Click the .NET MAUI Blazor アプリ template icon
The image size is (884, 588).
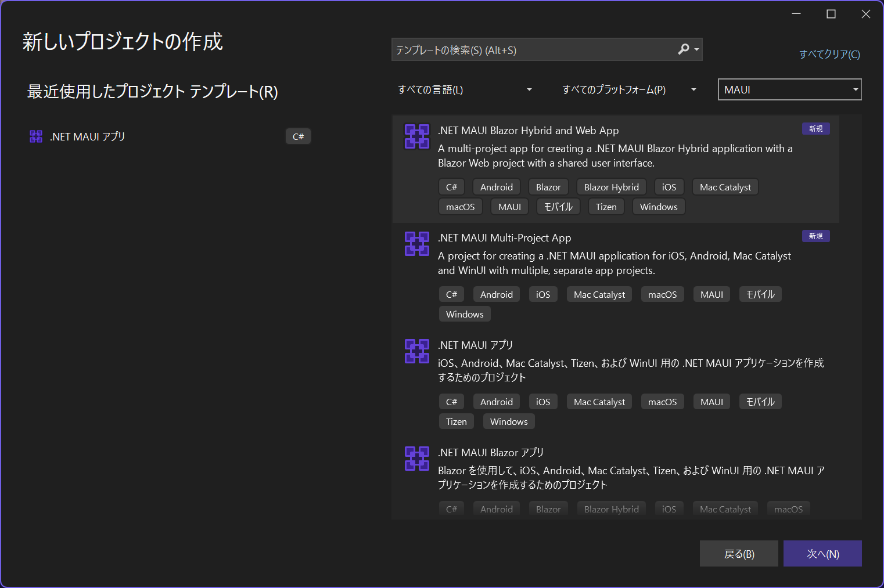416,459
